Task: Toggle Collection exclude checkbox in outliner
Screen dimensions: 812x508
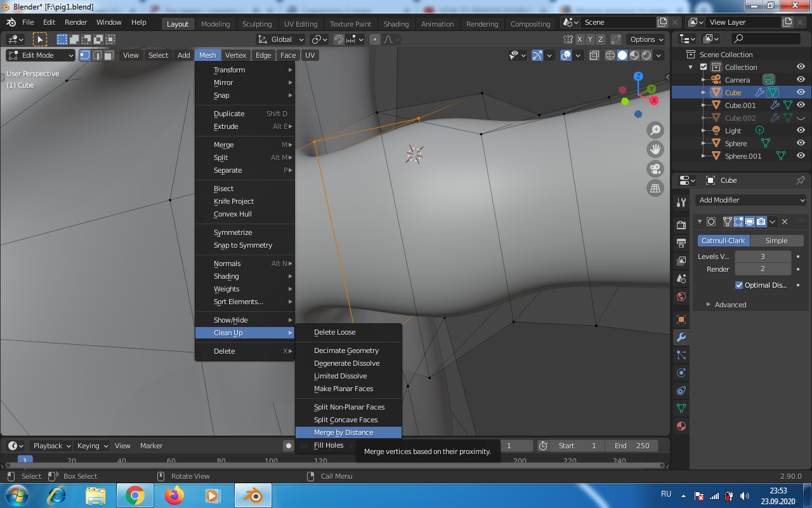Action: (704, 67)
